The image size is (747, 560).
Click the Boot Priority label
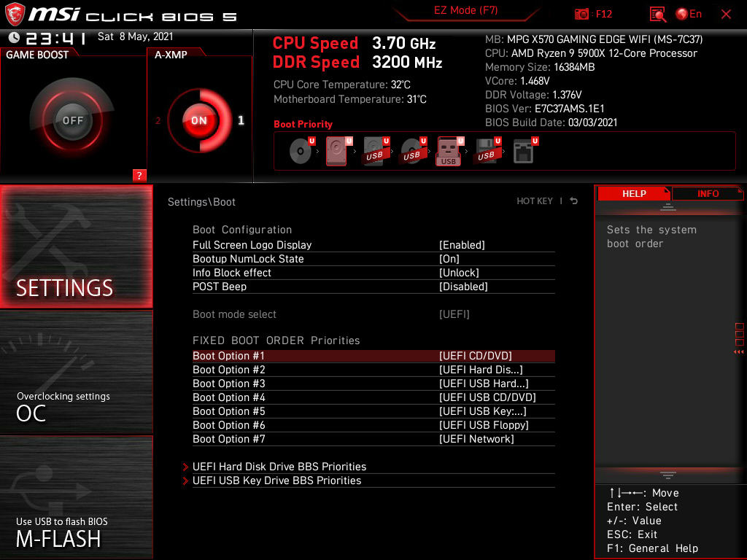pos(303,124)
